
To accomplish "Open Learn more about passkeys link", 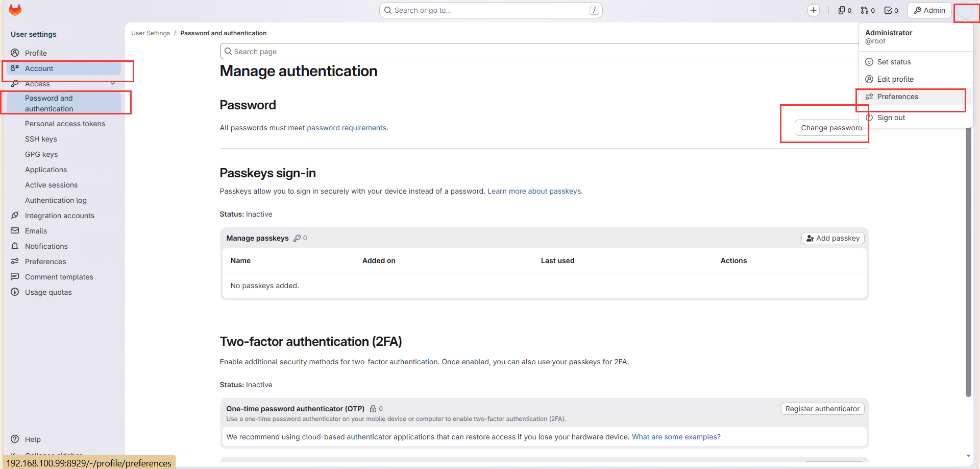I will (534, 191).
